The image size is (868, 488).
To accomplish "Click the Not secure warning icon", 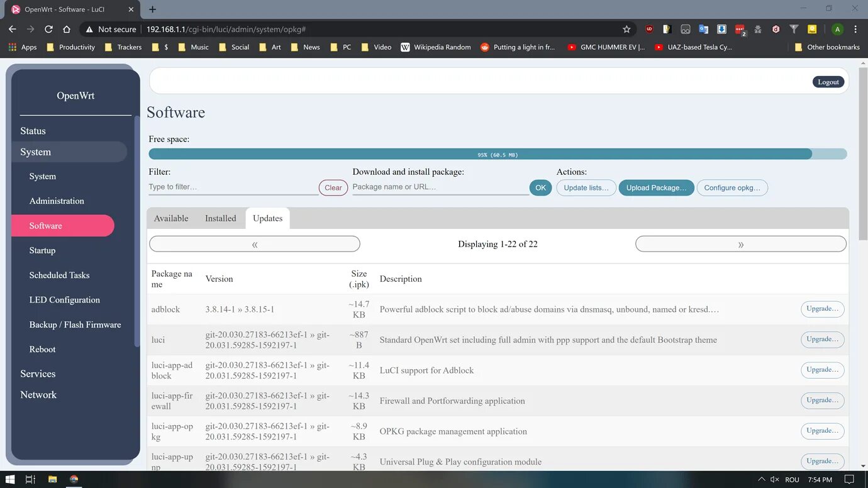I will click(x=89, y=29).
